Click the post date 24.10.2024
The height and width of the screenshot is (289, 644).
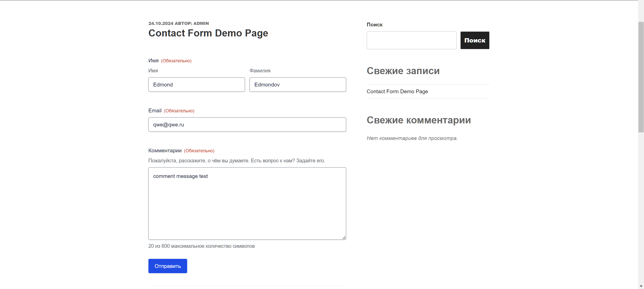[x=160, y=23]
